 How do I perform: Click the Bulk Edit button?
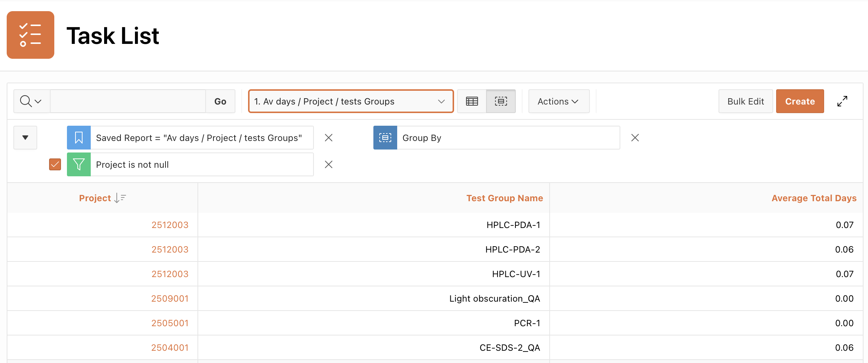tap(745, 101)
